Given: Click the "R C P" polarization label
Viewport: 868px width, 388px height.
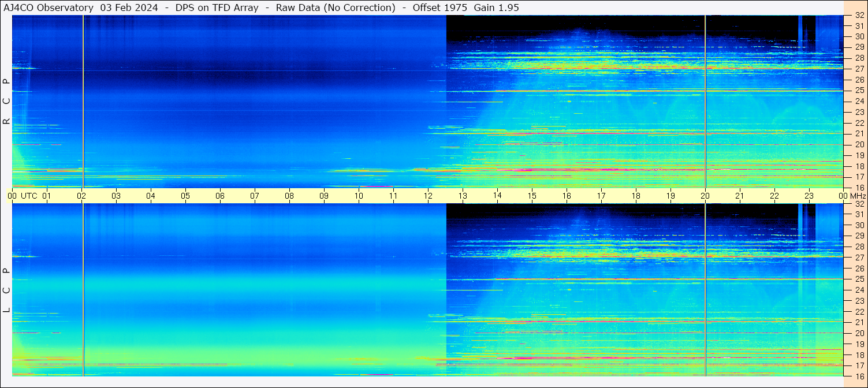Looking at the screenshot, I should tap(6, 102).
